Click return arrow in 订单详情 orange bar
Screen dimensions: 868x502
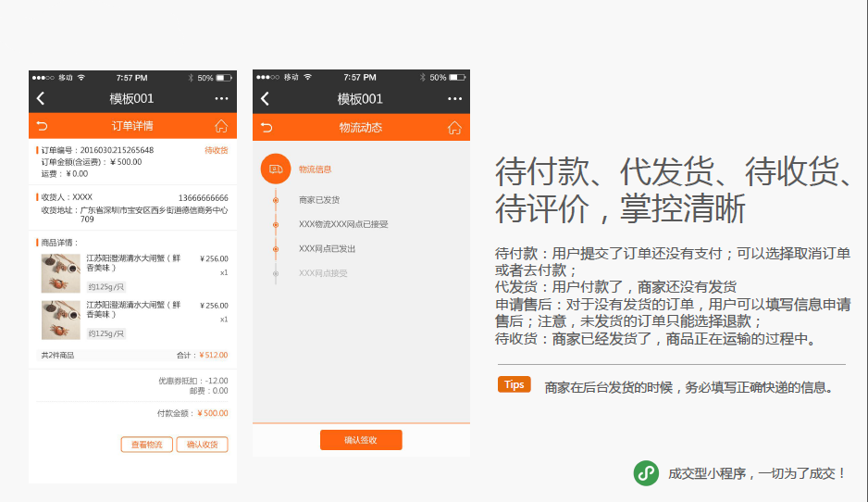[x=42, y=126]
